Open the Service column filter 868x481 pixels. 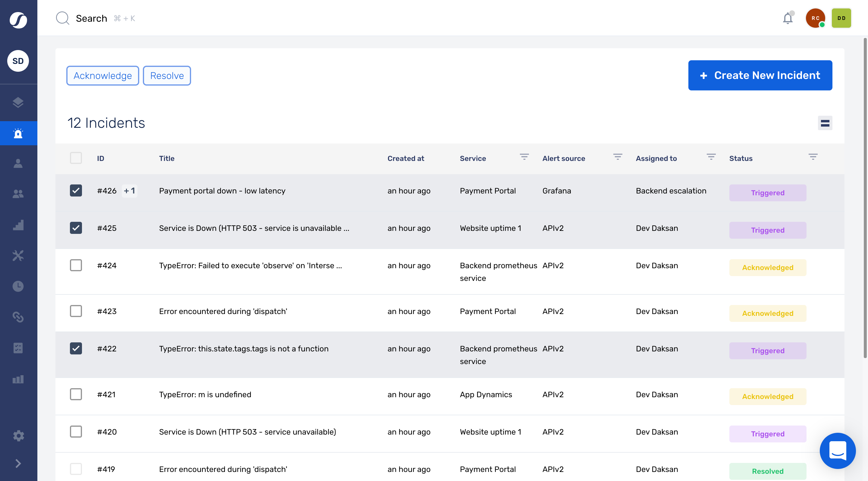(524, 157)
